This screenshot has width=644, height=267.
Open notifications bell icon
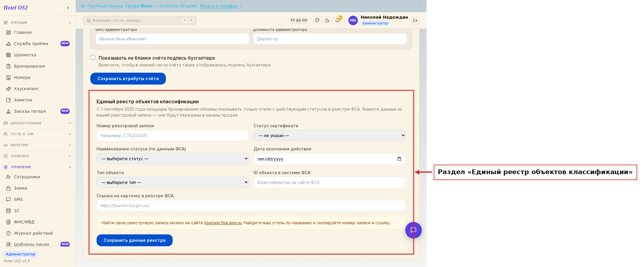337,20
